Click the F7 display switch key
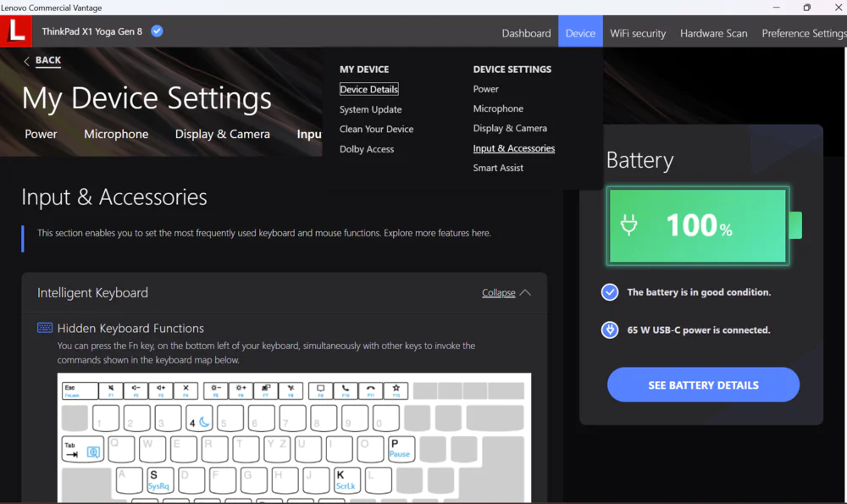This screenshot has height=504, width=847. [x=266, y=390]
